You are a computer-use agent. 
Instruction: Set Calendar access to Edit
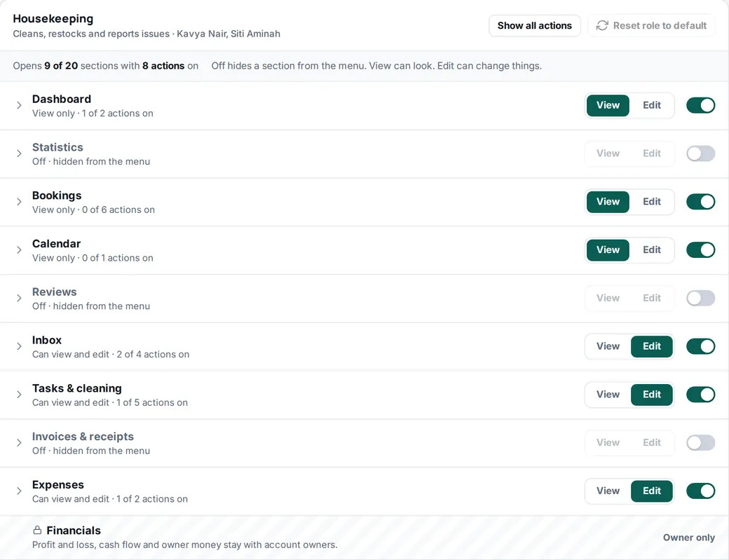point(651,250)
